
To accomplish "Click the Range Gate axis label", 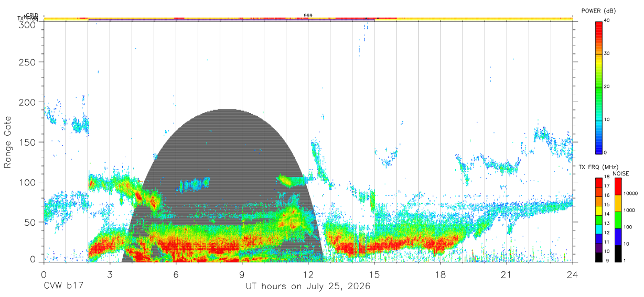I will coord(8,142).
